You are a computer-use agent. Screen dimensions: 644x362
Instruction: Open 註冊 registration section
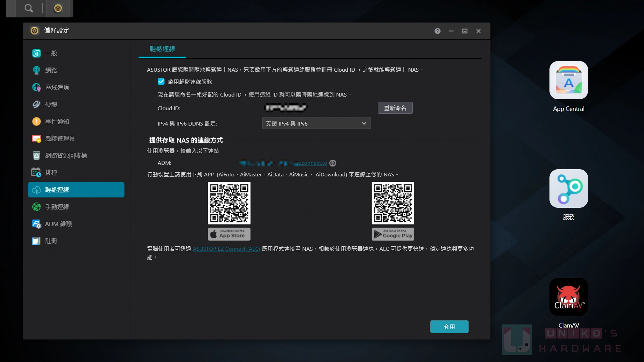(76, 241)
